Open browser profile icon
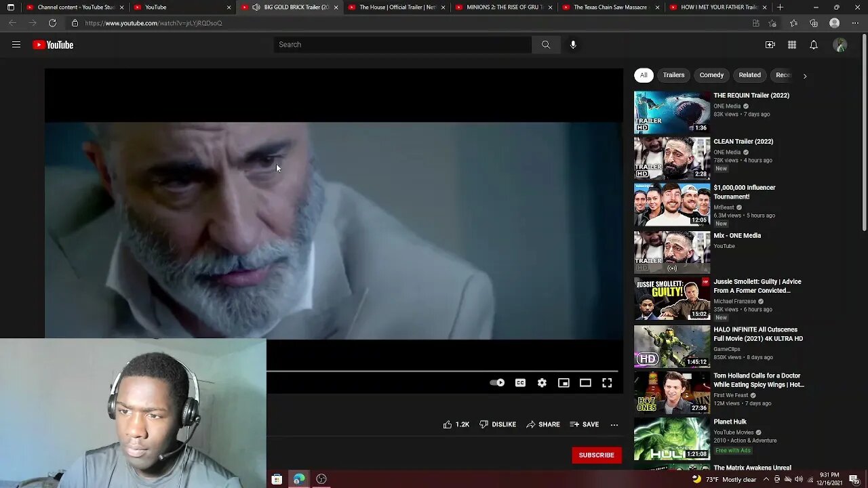The width and height of the screenshot is (868, 488). click(835, 23)
